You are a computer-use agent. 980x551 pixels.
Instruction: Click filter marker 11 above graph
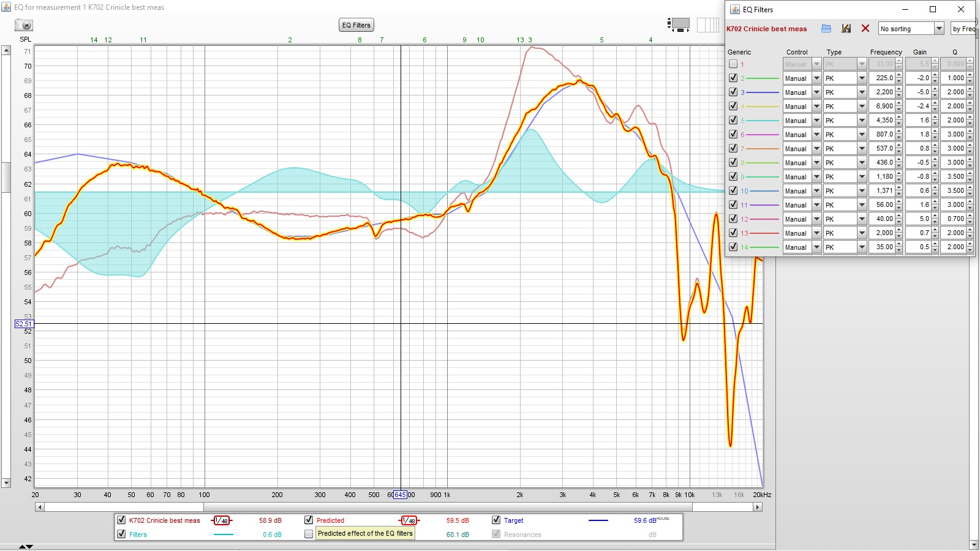click(x=143, y=40)
